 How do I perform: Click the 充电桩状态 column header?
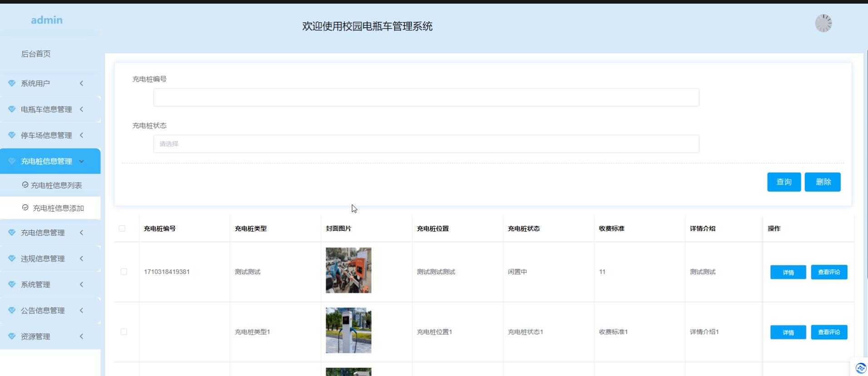coord(524,228)
